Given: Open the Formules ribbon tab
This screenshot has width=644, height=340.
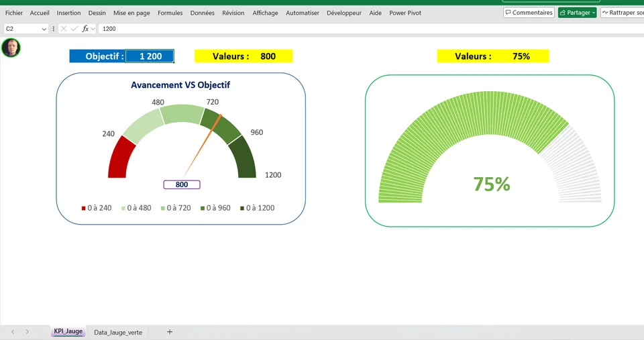Looking at the screenshot, I should click(170, 13).
